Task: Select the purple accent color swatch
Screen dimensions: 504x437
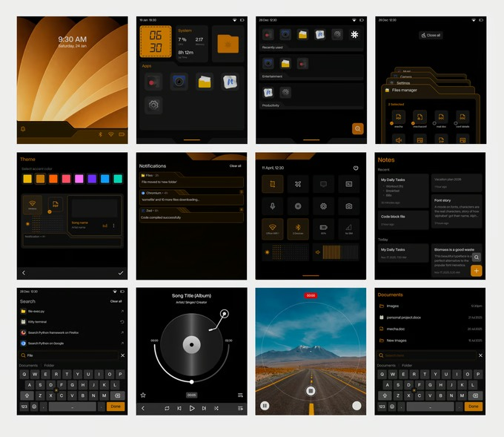Action: click(93, 179)
